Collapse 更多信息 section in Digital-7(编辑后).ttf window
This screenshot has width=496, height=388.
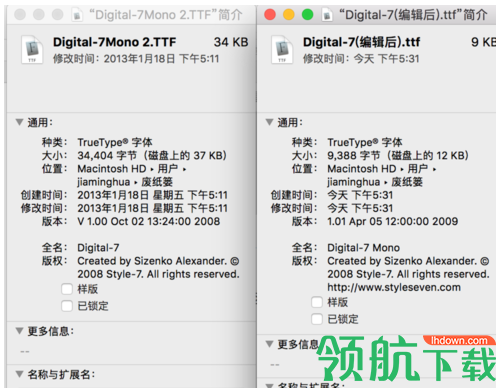270,344
